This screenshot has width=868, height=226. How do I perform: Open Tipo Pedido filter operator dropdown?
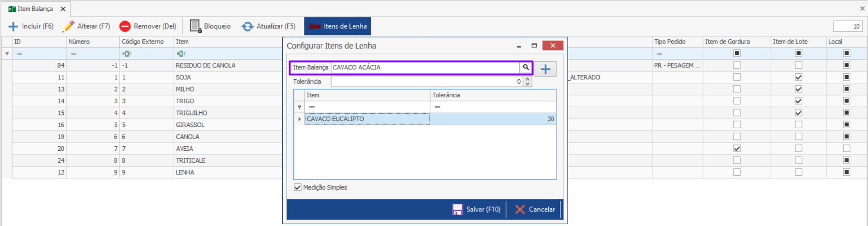click(x=659, y=53)
